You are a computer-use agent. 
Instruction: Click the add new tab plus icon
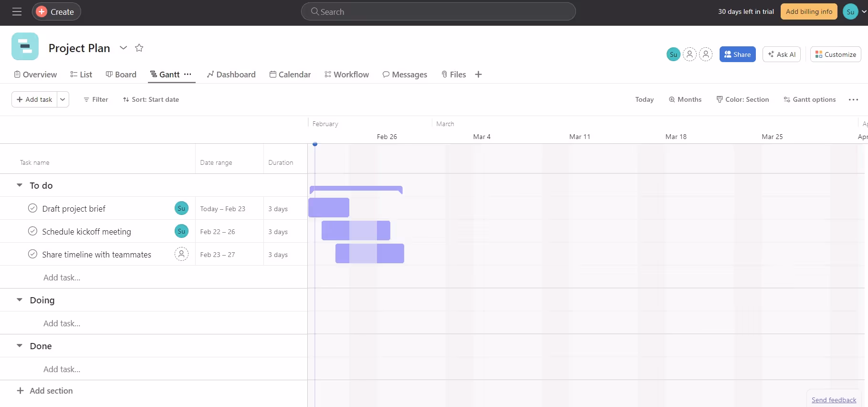[478, 75]
